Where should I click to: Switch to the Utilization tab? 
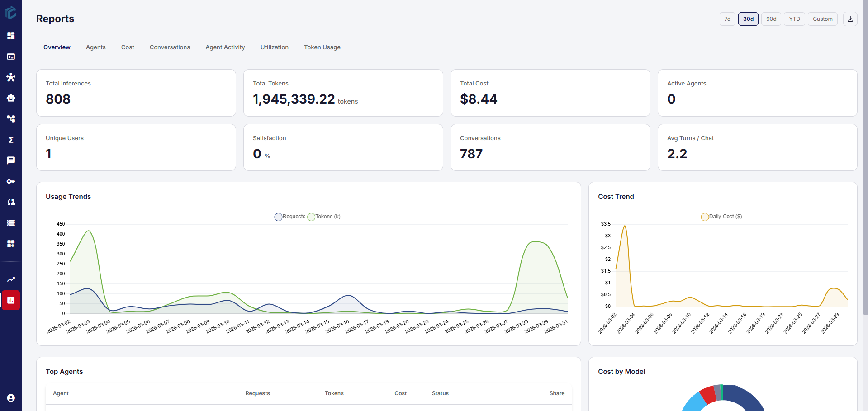pyautogui.click(x=275, y=47)
